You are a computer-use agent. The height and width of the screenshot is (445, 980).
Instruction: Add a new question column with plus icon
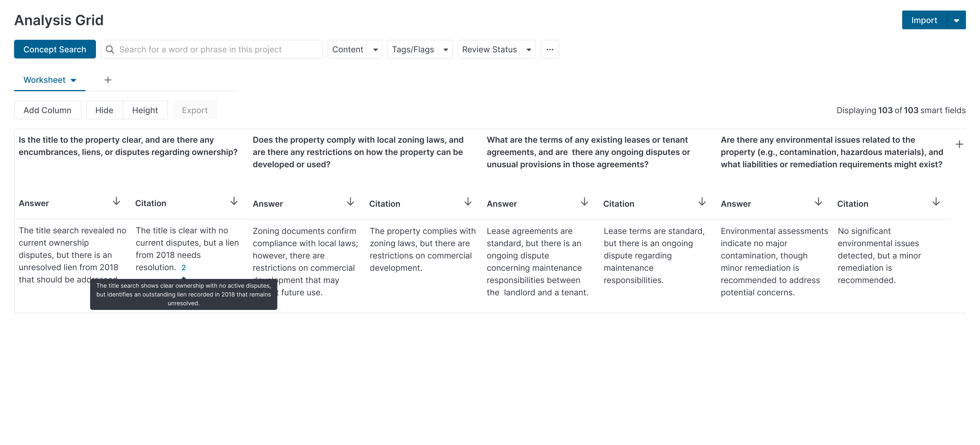tap(959, 144)
